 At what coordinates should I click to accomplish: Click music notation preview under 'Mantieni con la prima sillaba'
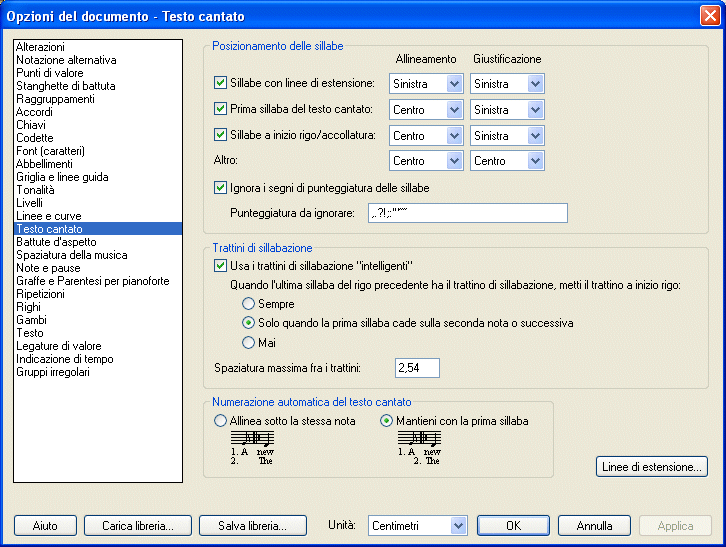click(x=418, y=448)
